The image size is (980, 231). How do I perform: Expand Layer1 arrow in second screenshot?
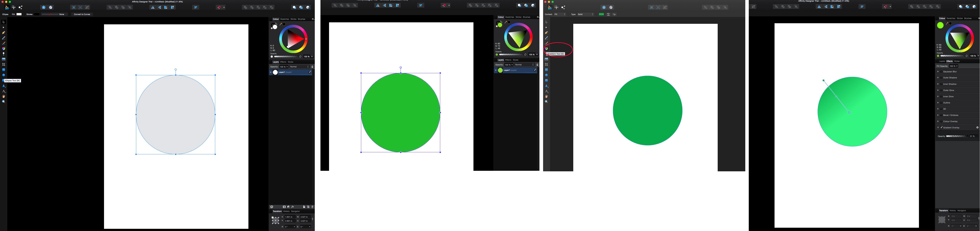[x=496, y=70]
